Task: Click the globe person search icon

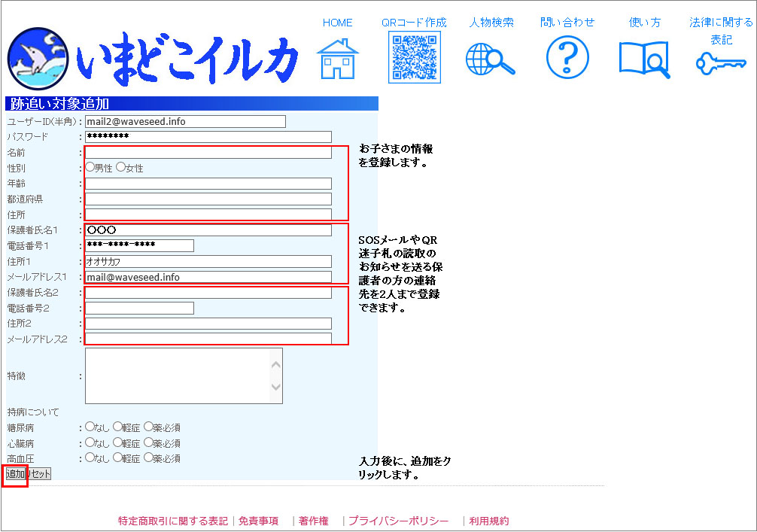Action: pos(491,59)
